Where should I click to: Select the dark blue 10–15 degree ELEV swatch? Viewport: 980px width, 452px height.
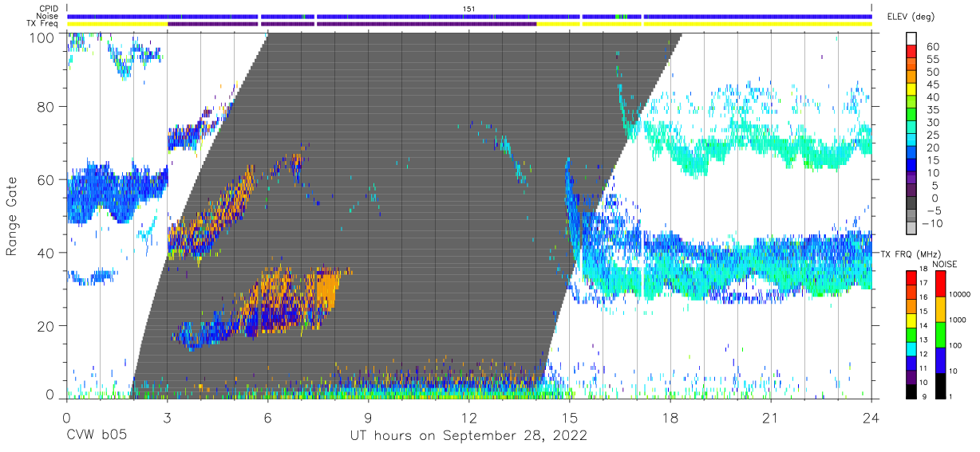[912, 167]
